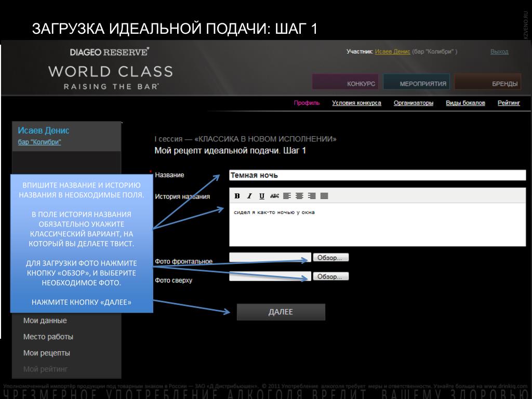Click Обзор button for Фото сверху
The height and width of the screenshot is (399, 532).
click(331, 276)
